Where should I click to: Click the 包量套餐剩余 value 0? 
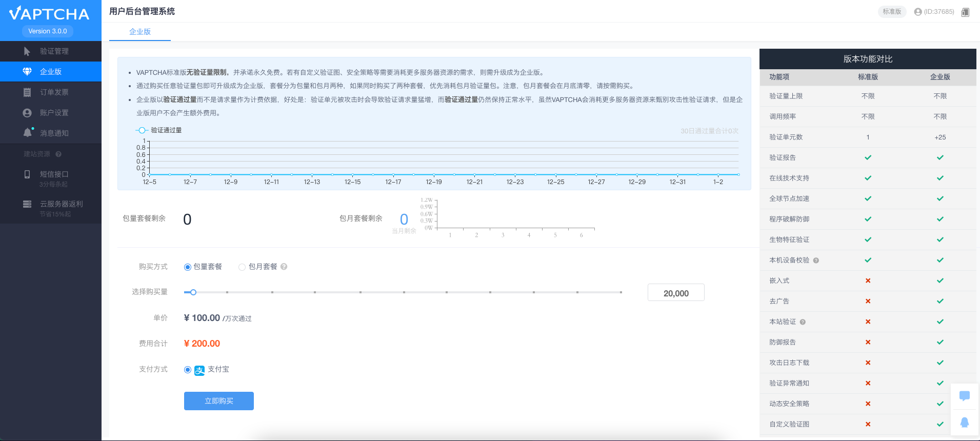pos(187,219)
